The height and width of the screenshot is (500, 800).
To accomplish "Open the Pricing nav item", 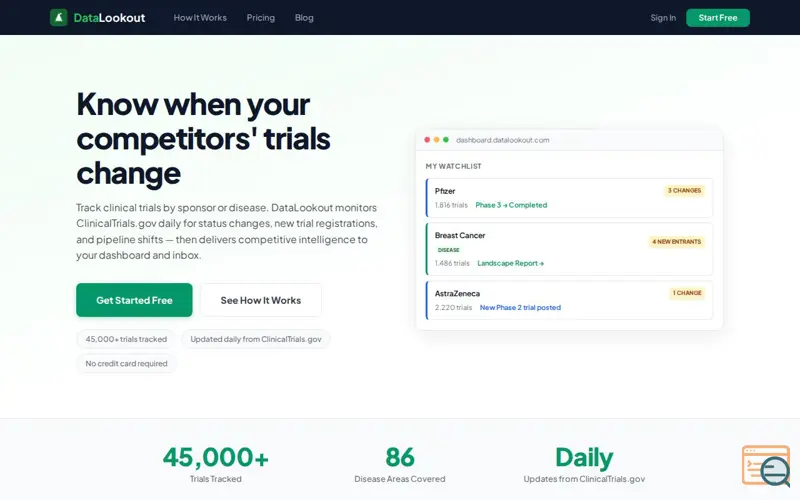I will pyautogui.click(x=261, y=18).
